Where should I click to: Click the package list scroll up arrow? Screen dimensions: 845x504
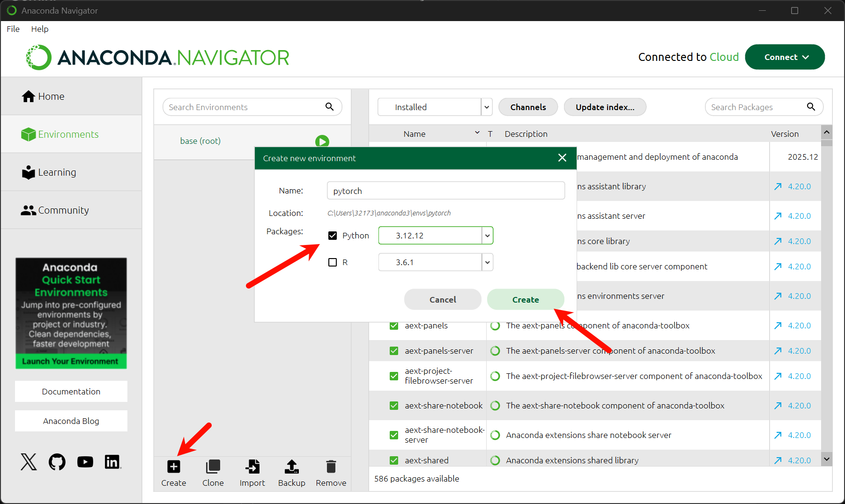[827, 132]
